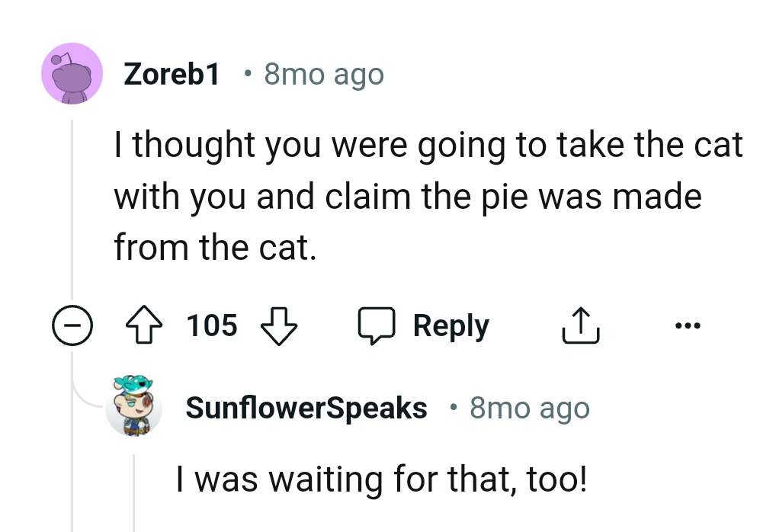
Task: Click the curved connector to SunflowerSpeaks' reply
Action: pos(84,398)
